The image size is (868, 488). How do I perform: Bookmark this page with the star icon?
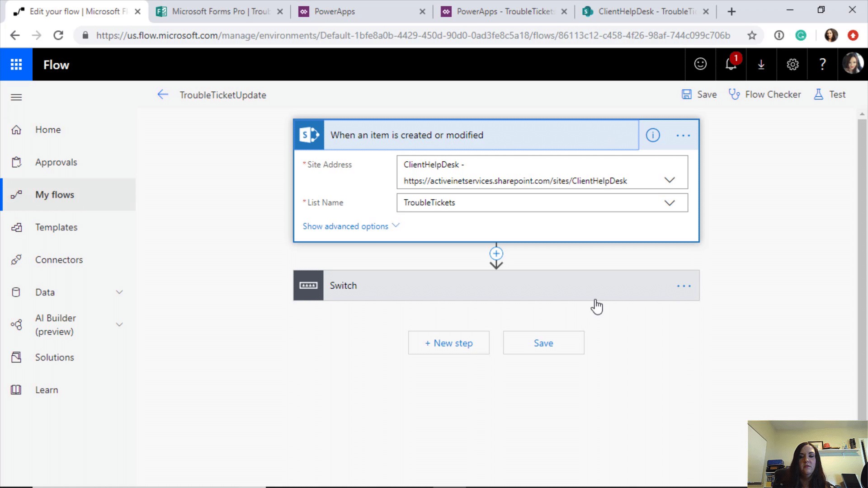coord(752,35)
